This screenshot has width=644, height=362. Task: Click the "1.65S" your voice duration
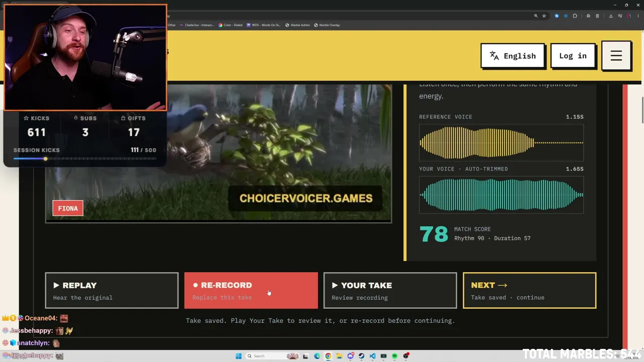pyautogui.click(x=575, y=169)
